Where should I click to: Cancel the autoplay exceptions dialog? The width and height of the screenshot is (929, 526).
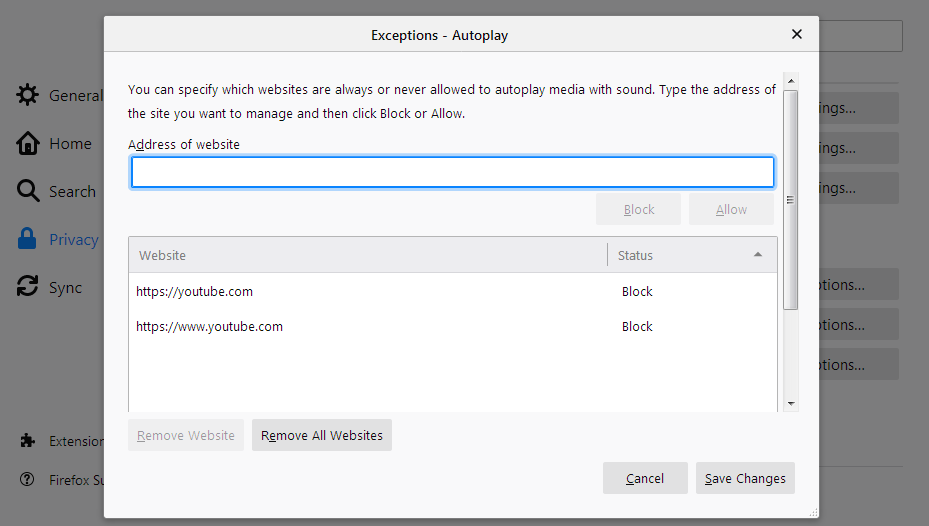[645, 478]
